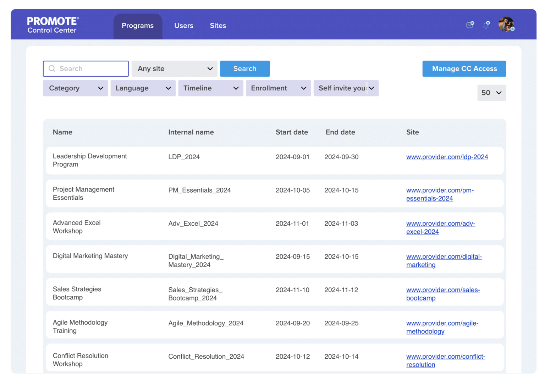Image resolution: width=545 pixels, height=392 pixels.
Task: Switch to the Users tab
Action: (x=184, y=26)
